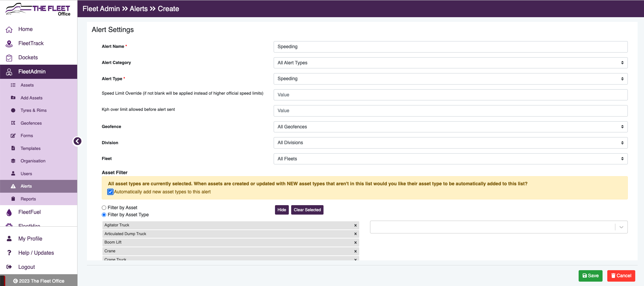This screenshot has height=286, width=644.
Task: Click the FleetFuel droplet icon
Action: pyautogui.click(x=9, y=212)
